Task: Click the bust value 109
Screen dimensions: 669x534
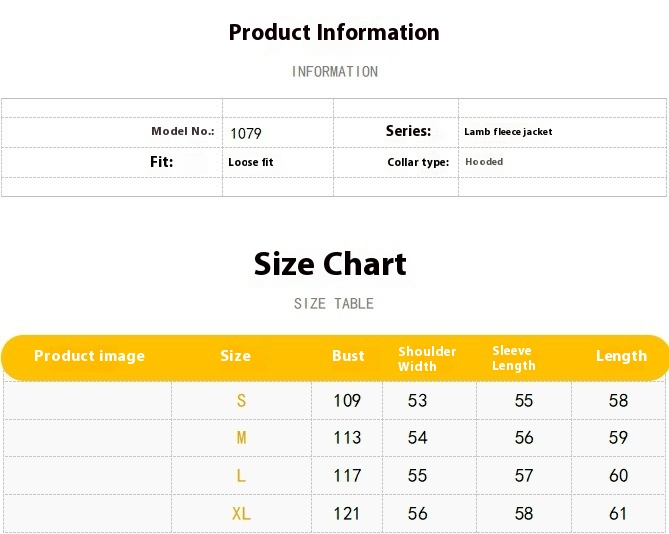Action: coord(347,400)
